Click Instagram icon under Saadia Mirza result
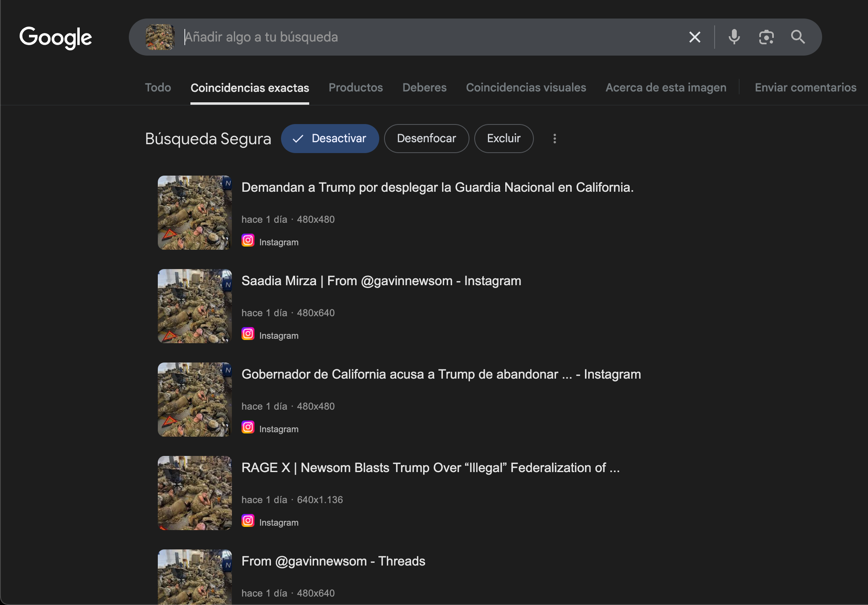868x605 pixels. point(248,334)
